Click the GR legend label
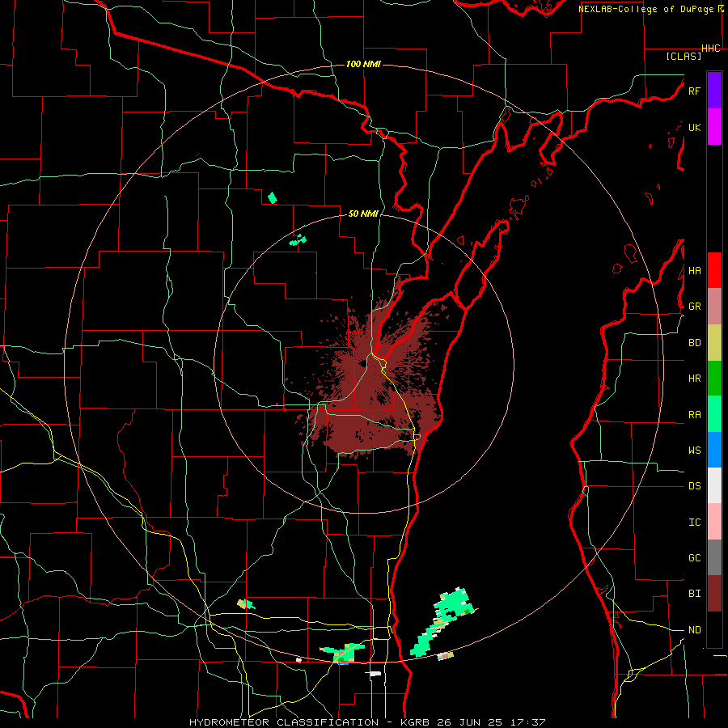This screenshot has height=728, width=728. click(x=694, y=307)
